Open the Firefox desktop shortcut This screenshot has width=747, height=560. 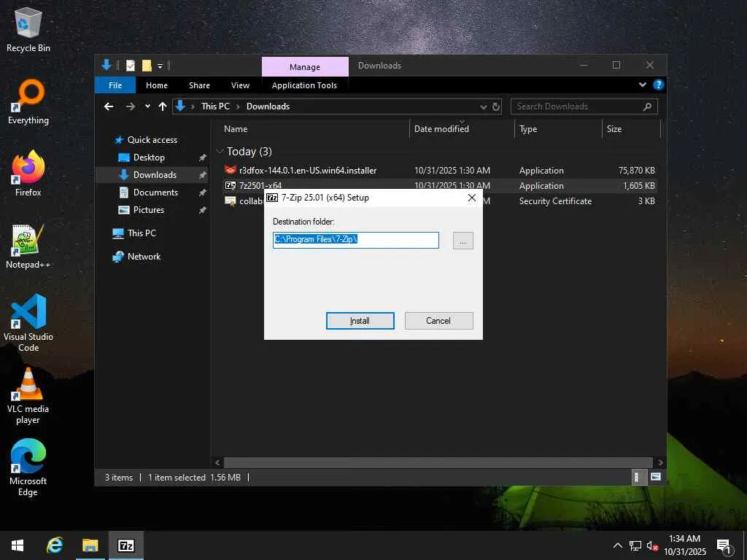(x=28, y=174)
